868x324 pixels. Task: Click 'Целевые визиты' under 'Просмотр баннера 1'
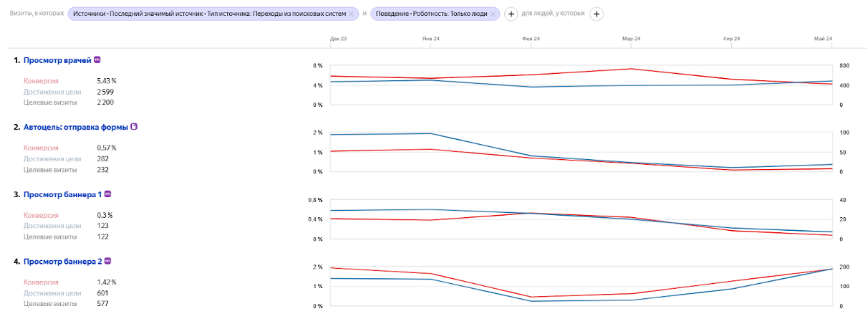point(50,236)
